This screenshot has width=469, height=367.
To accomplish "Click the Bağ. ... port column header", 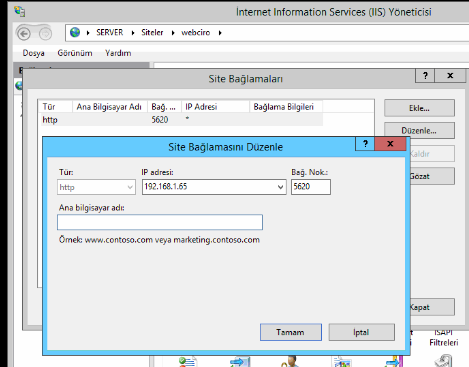I will click(x=165, y=107).
